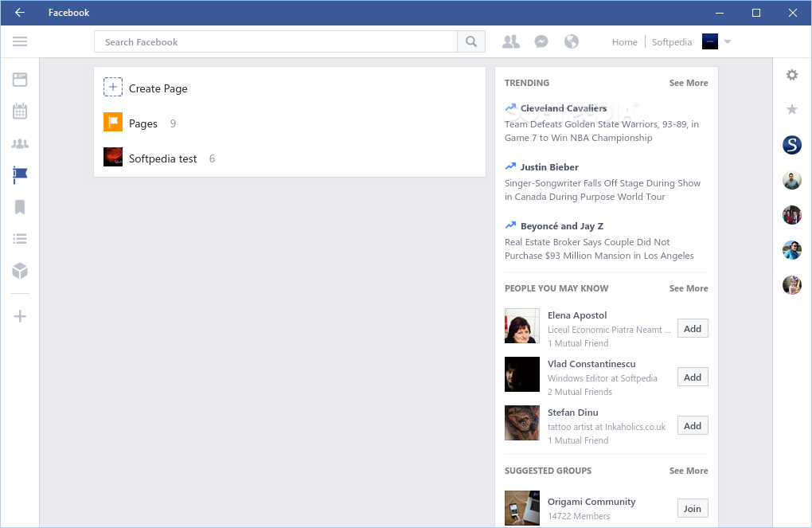The width and height of the screenshot is (812, 528).
Task: Click the search magnifier button
Action: pyautogui.click(x=470, y=41)
